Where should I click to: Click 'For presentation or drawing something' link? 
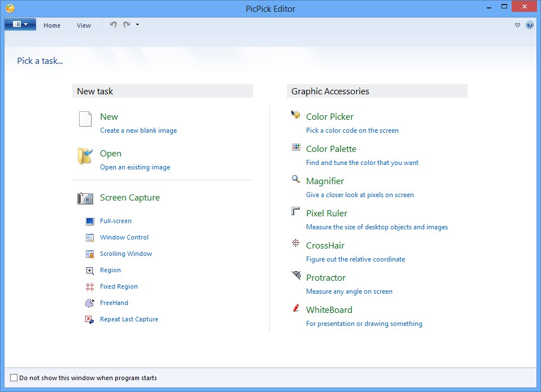[x=364, y=324]
